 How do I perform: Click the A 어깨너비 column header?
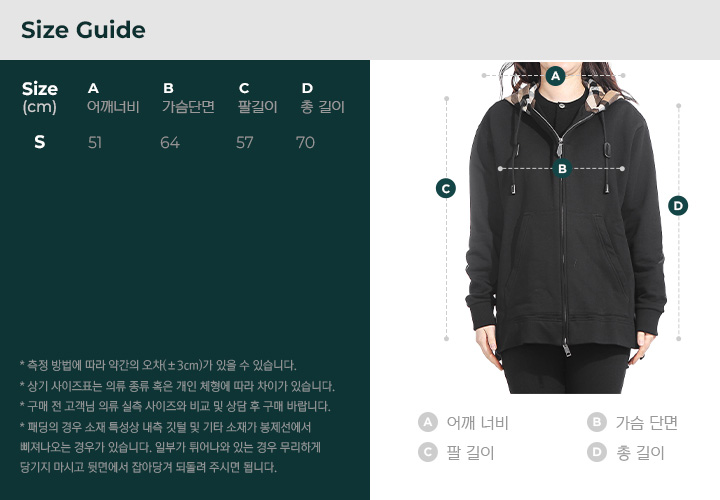(x=113, y=98)
